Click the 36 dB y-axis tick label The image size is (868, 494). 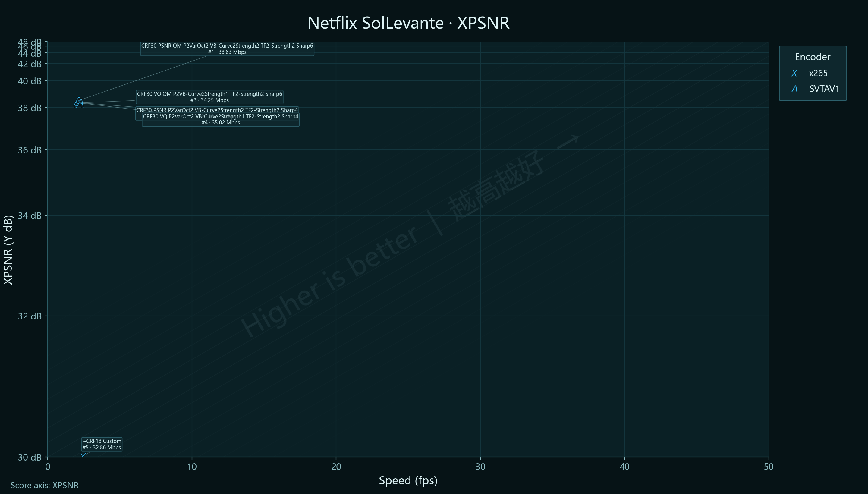click(30, 150)
